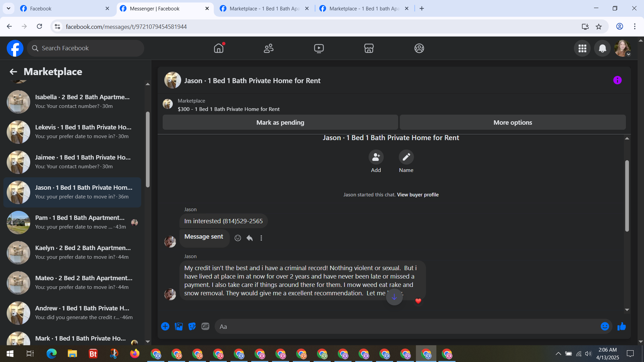Click the Facebook logo
The width and height of the screenshot is (644, 362).
tap(15, 48)
